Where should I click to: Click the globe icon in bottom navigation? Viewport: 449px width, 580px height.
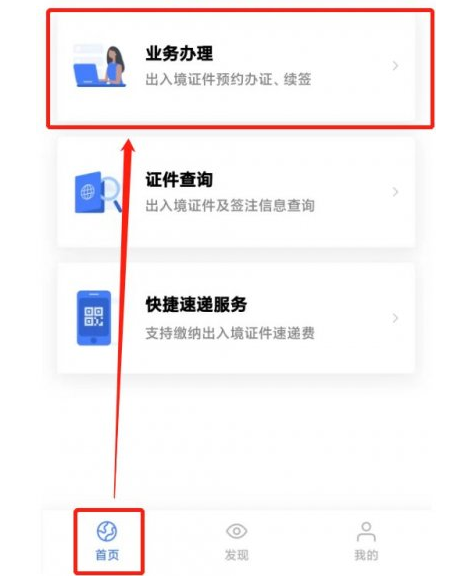click(x=107, y=531)
